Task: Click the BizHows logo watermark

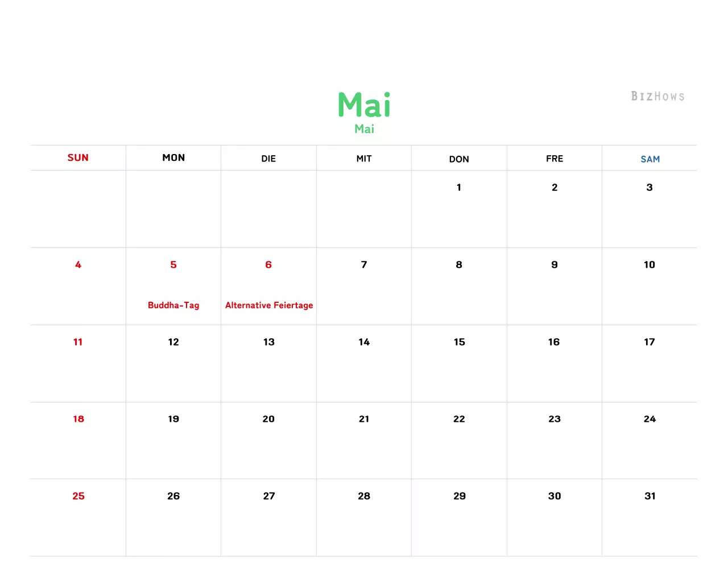Action: [x=657, y=96]
